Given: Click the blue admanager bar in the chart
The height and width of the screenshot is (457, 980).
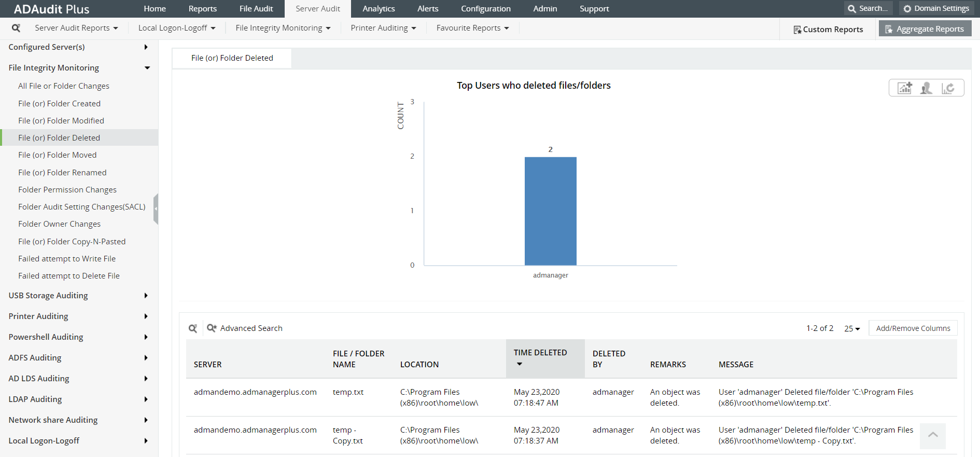Looking at the screenshot, I should (x=550, y=211).
